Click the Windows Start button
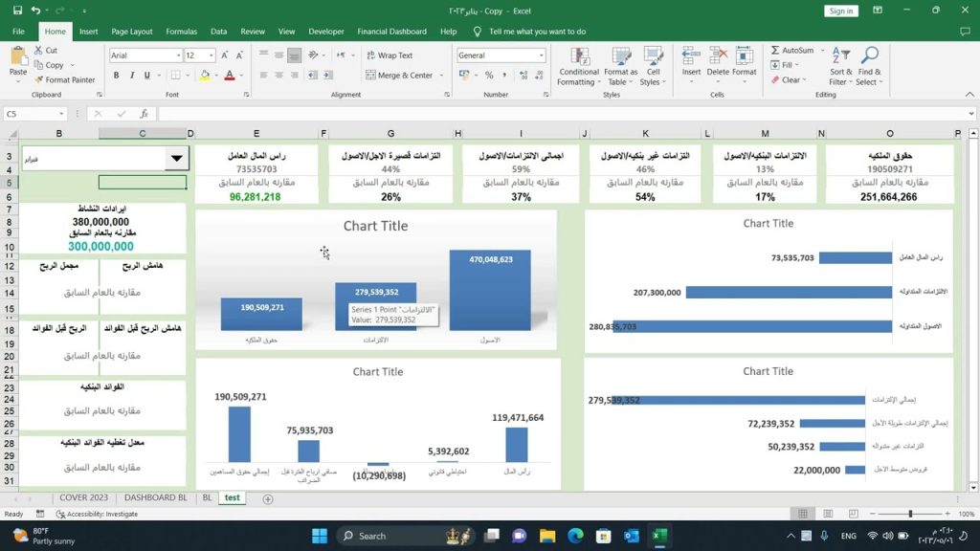 [x=320, y=536]
